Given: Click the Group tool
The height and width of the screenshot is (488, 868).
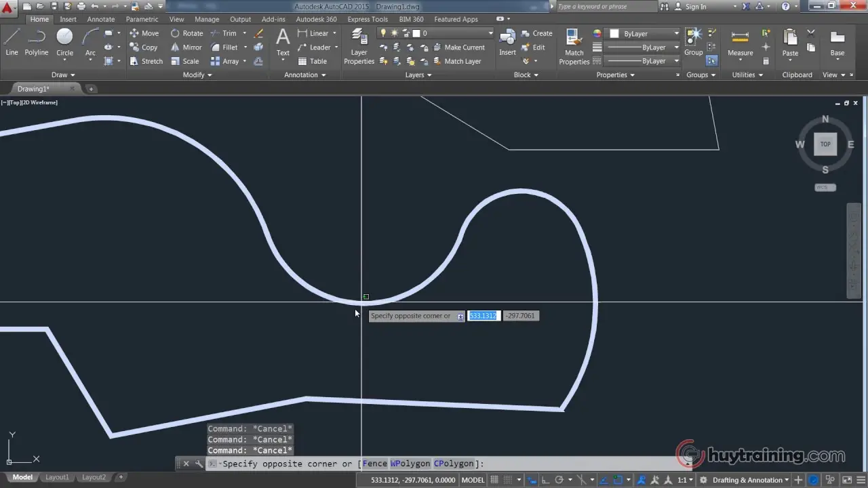Looking at the screenshot, I should (693, 42).
